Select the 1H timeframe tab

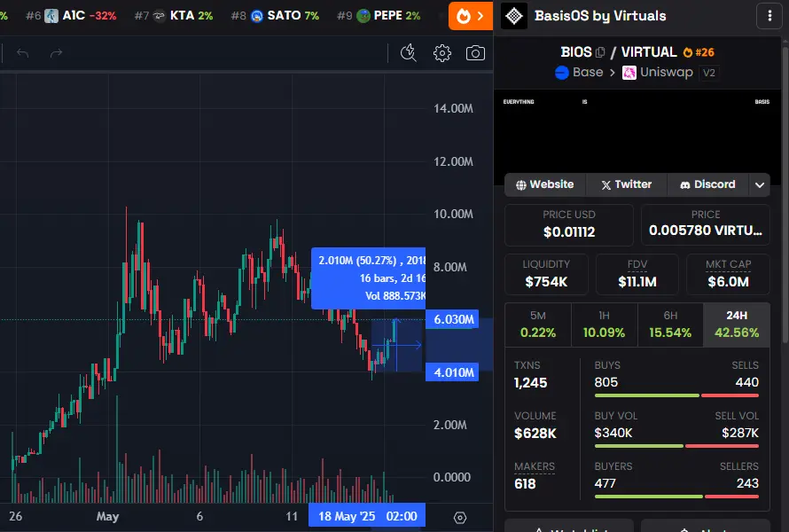click(x=604, y=325)
